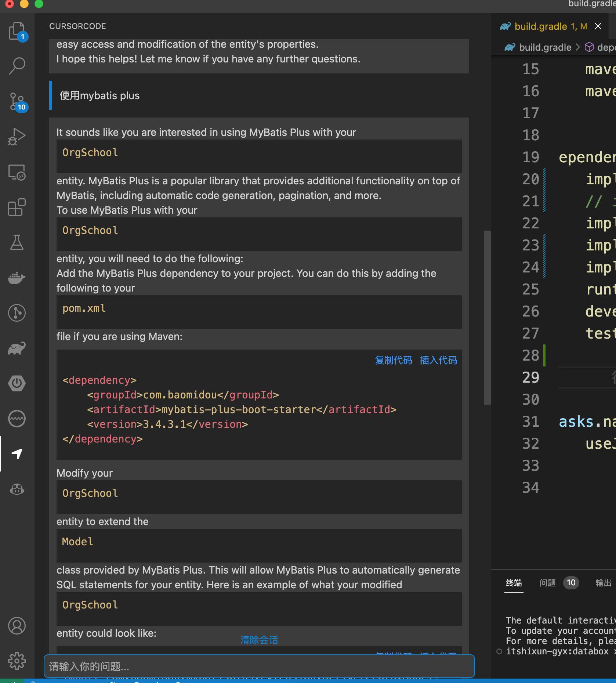Switch to the 终端 terminal tab
This screenshot has height=683, width=616.
pyautogui.click(x=514, y=583)
